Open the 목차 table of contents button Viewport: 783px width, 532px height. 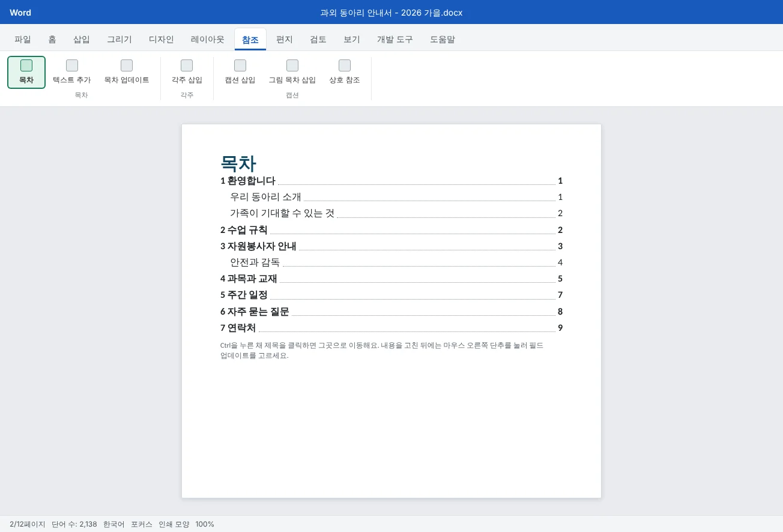click(26, 72)
